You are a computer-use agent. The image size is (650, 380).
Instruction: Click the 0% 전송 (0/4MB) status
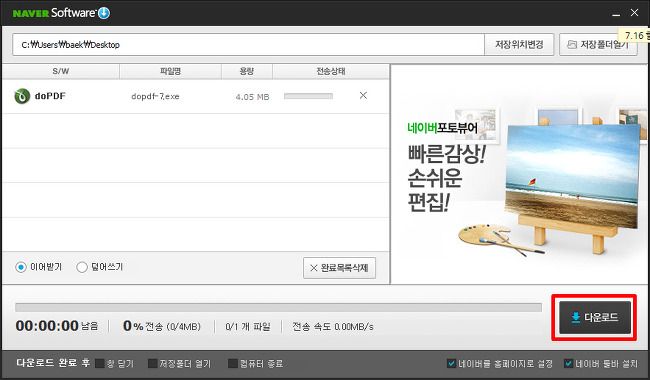click(162, 327)
